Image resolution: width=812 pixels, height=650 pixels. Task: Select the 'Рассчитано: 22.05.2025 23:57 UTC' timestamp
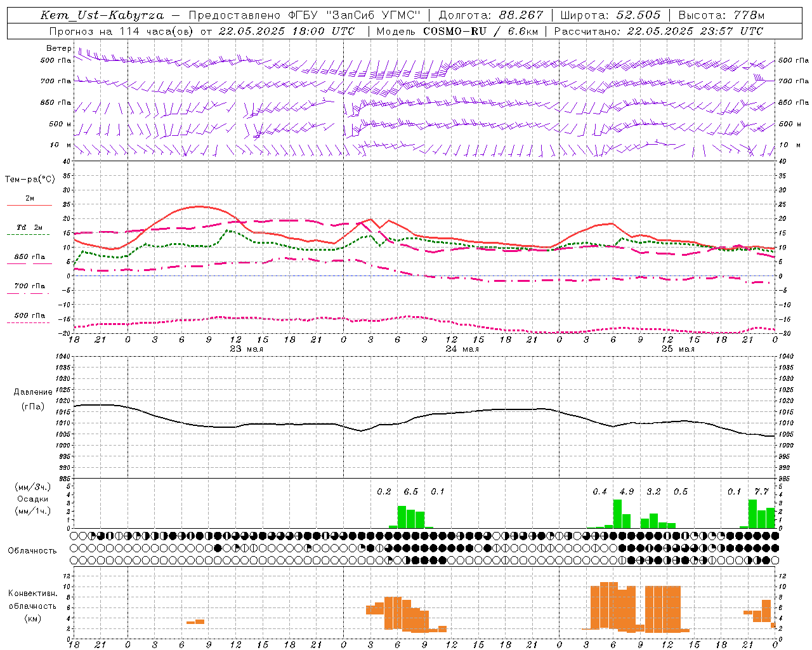[658, 31]
